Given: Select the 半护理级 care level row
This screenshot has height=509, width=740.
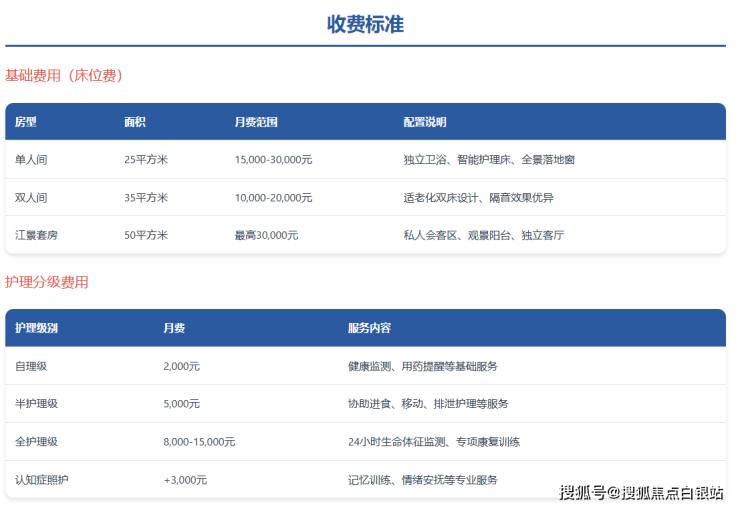Looking at the screenshot, I should [x=37, y=404].
